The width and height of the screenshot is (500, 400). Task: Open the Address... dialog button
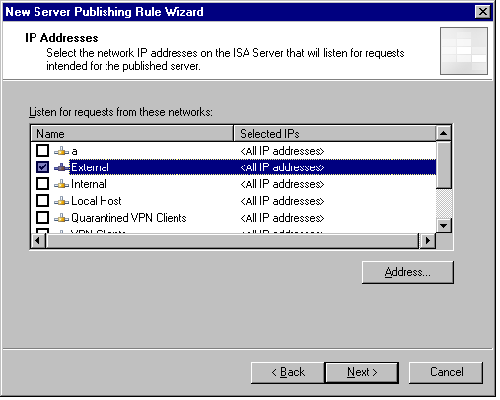pos(408,272)
